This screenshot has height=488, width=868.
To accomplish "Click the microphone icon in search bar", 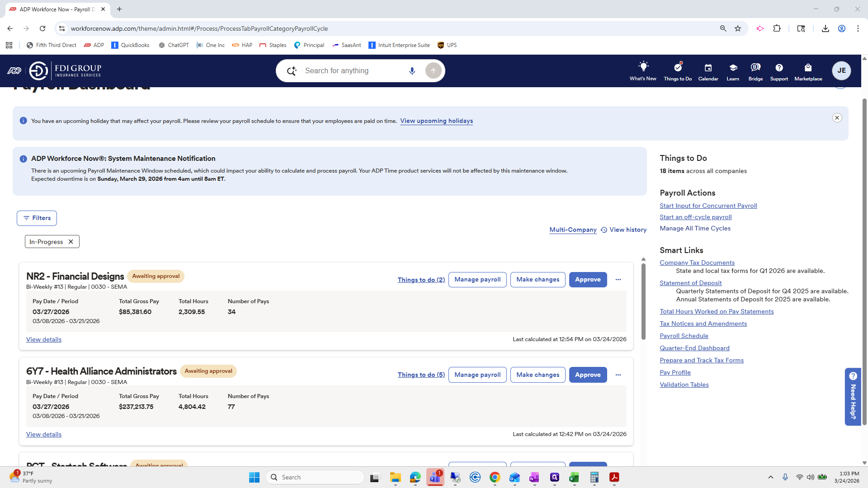I will tap(412, 71).
